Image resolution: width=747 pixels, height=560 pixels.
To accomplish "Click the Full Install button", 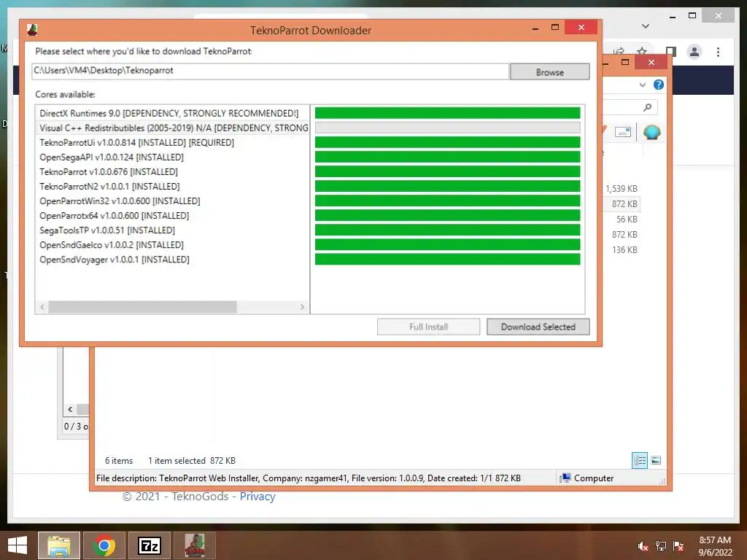I will (x=428, y=327).
